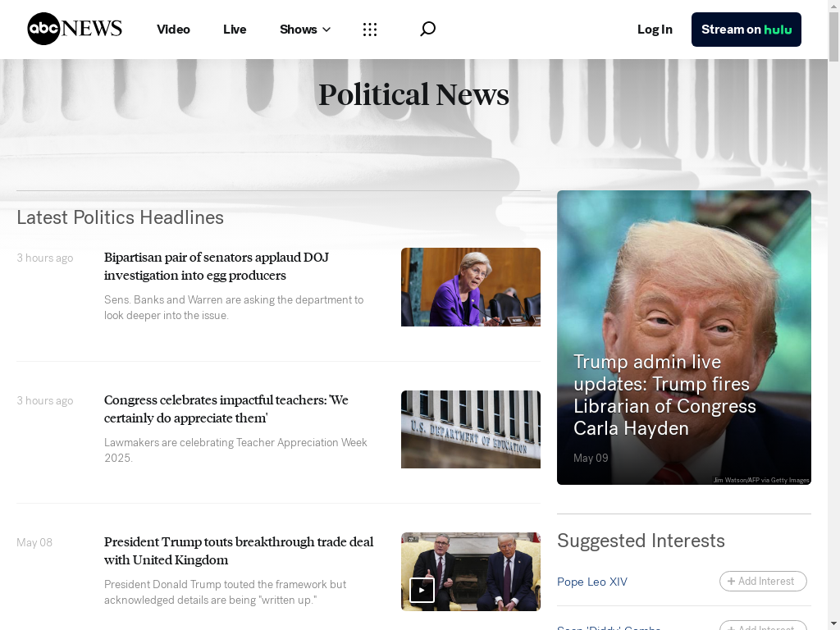
Task: Click the May 09 date on the Trump story
Action: coord(591,458)
